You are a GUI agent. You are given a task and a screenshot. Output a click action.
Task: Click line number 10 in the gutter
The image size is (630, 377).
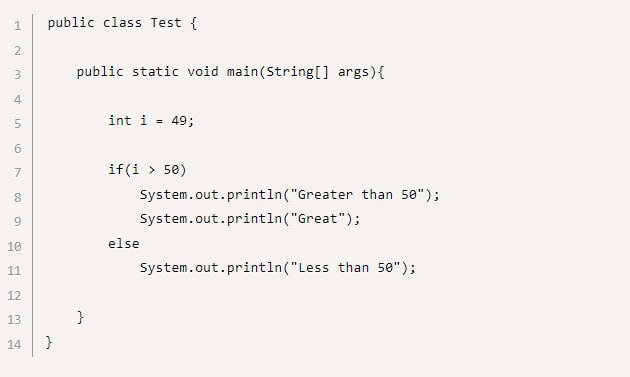[x=14, y=246]
